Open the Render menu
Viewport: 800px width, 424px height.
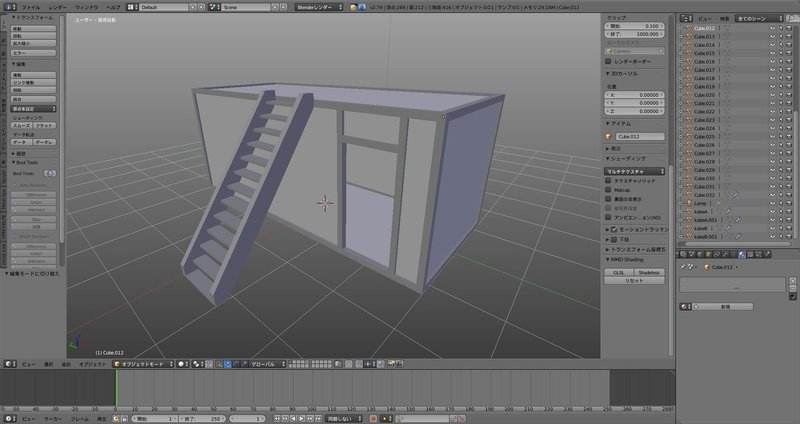click(58, 7)
